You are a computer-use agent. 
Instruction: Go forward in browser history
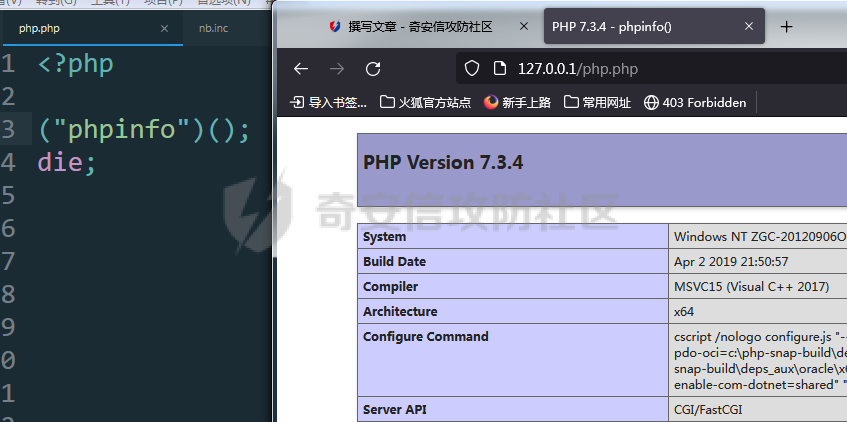click(337, 69)
